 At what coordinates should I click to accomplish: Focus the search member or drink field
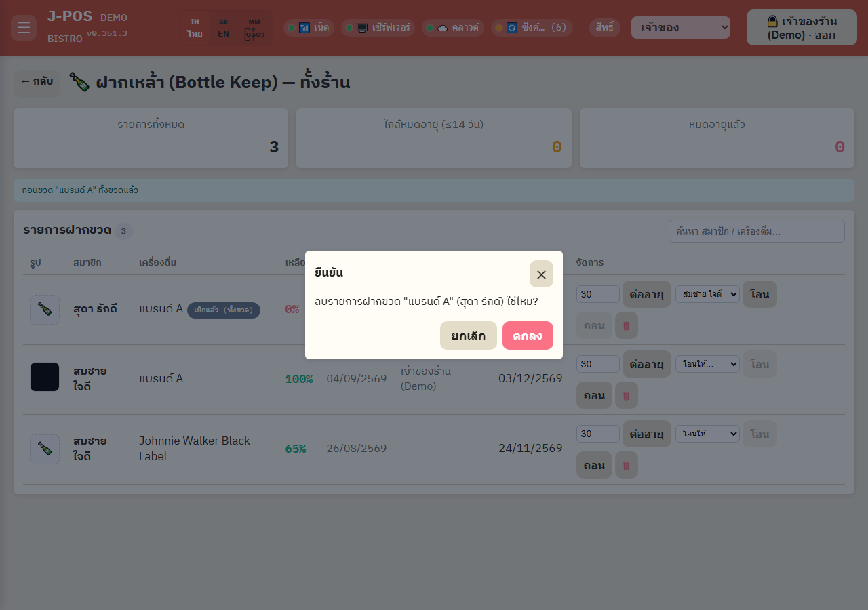pyautogui.click(x=757, y=231)
